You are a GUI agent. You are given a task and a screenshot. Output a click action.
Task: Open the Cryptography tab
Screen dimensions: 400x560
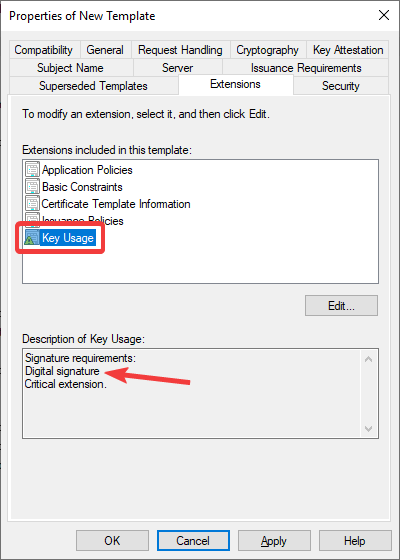pos(268,50)
